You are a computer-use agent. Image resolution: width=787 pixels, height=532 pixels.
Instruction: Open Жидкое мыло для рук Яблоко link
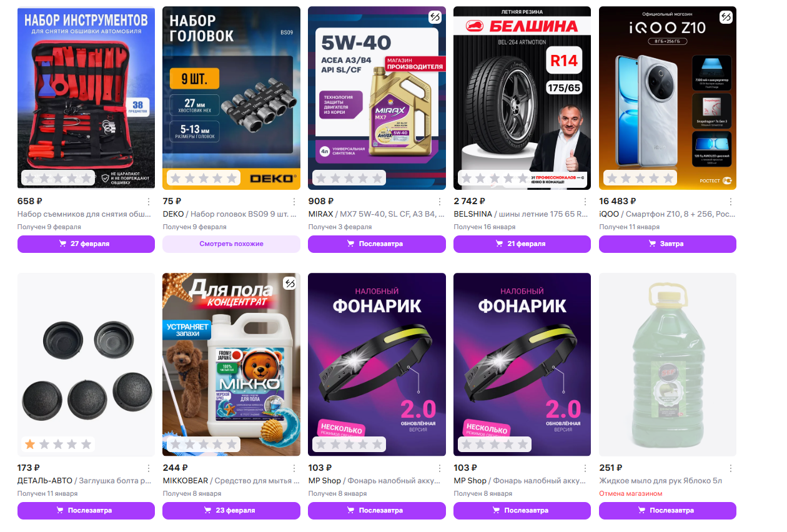point(661,481)
